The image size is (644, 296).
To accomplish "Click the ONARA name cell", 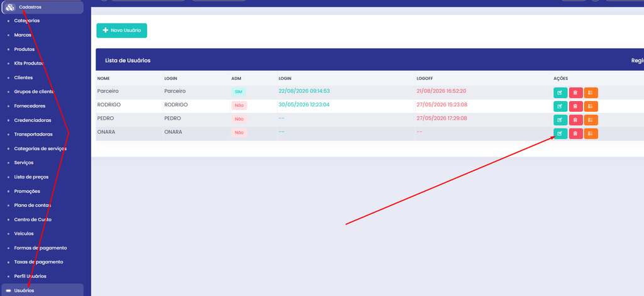I will 106,132.
